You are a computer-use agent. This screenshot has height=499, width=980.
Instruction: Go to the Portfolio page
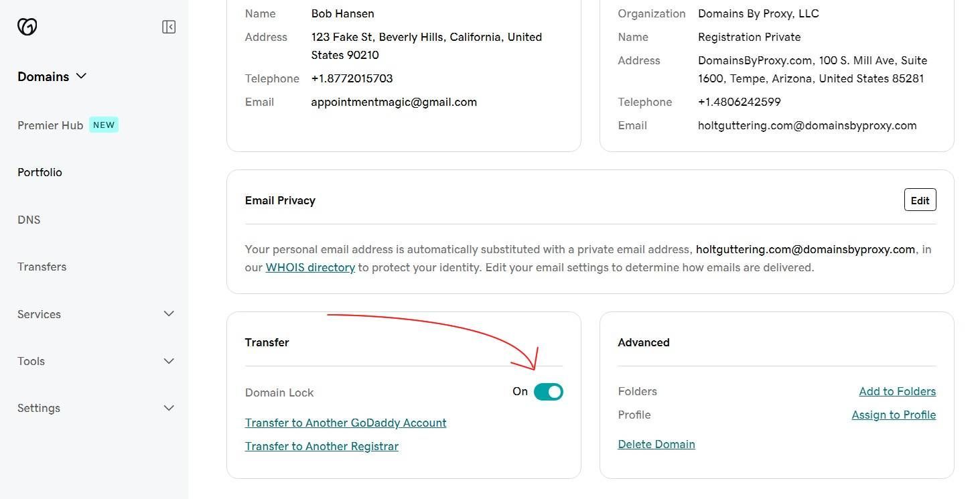(40, 172)
